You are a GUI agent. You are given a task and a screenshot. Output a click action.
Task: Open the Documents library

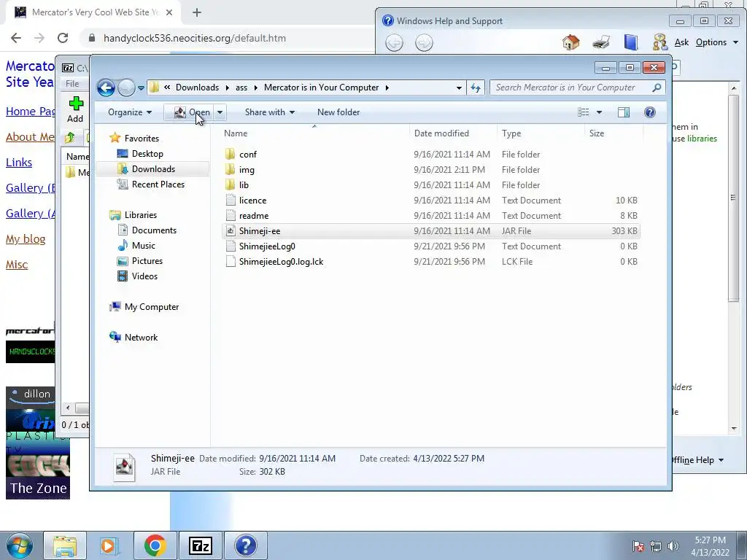[x=154, y=230]
